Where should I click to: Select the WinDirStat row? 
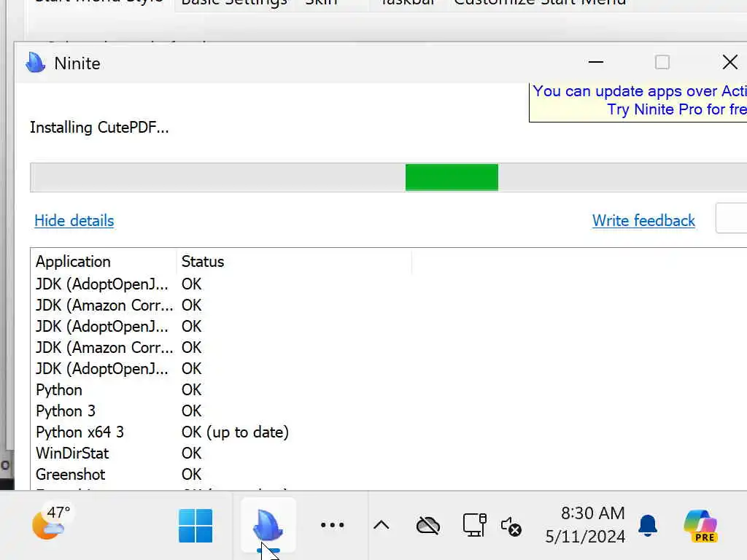72,453
